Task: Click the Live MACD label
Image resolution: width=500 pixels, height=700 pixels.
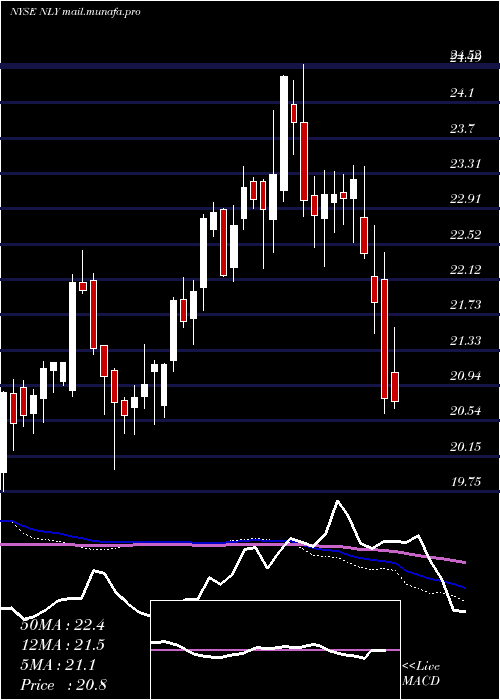Action: [421, 673]
